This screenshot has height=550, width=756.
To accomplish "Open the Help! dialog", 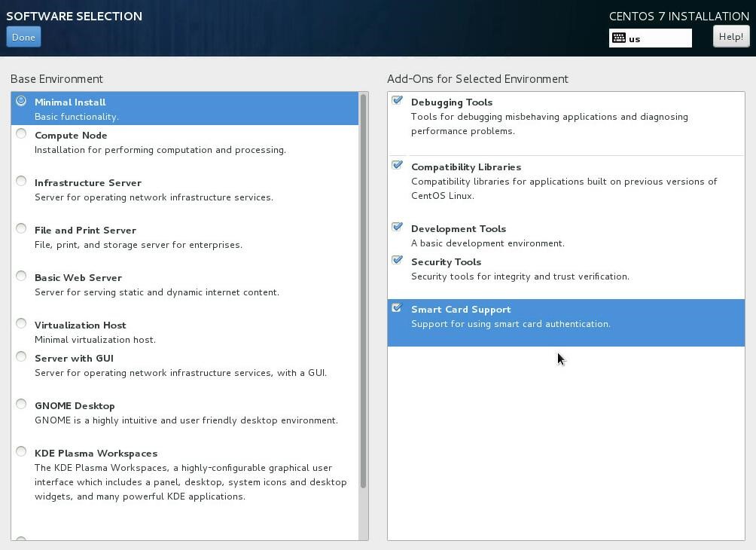I will pos(730,36).
